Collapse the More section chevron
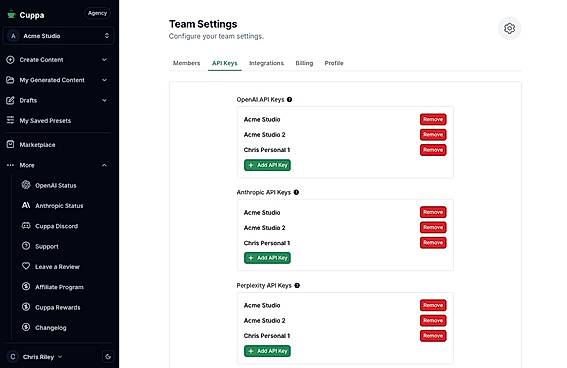Screen dimensions: 567x368 coord(104,165)
